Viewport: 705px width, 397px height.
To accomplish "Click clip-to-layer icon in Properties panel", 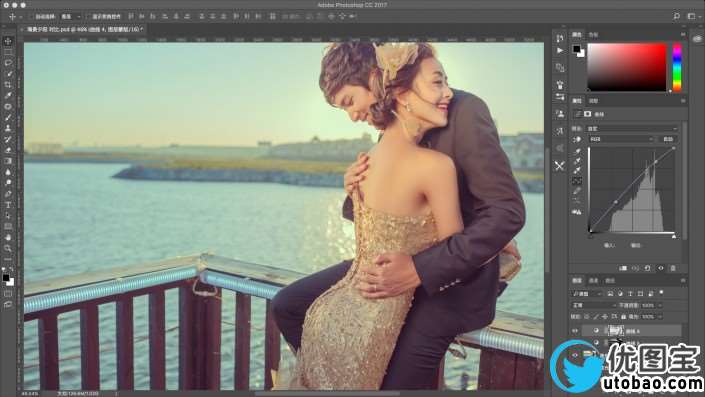I will click(624, 268).
